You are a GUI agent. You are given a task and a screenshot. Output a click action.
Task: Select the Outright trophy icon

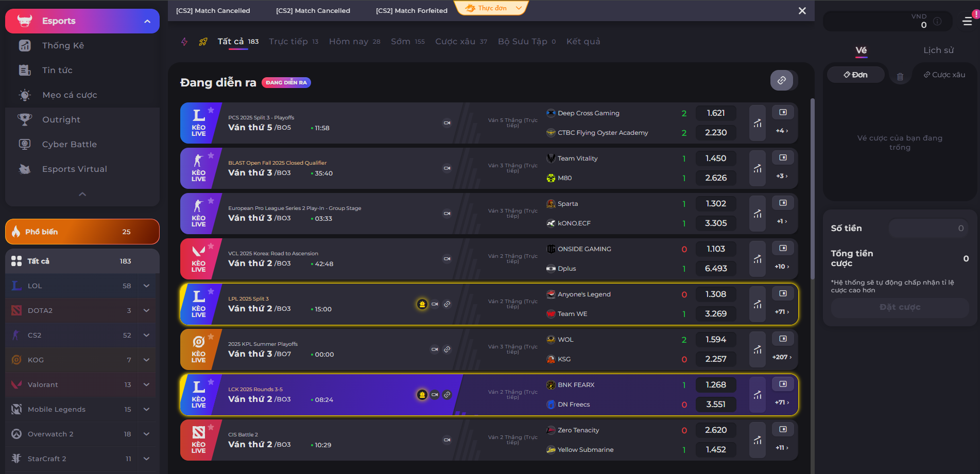tap(24, 119)
